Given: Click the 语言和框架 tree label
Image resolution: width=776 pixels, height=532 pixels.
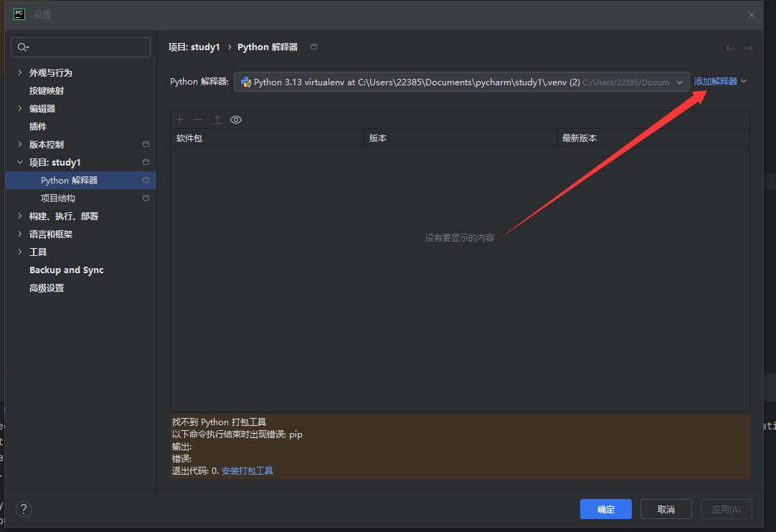Looking at the screenshot, I should [50, 234].
